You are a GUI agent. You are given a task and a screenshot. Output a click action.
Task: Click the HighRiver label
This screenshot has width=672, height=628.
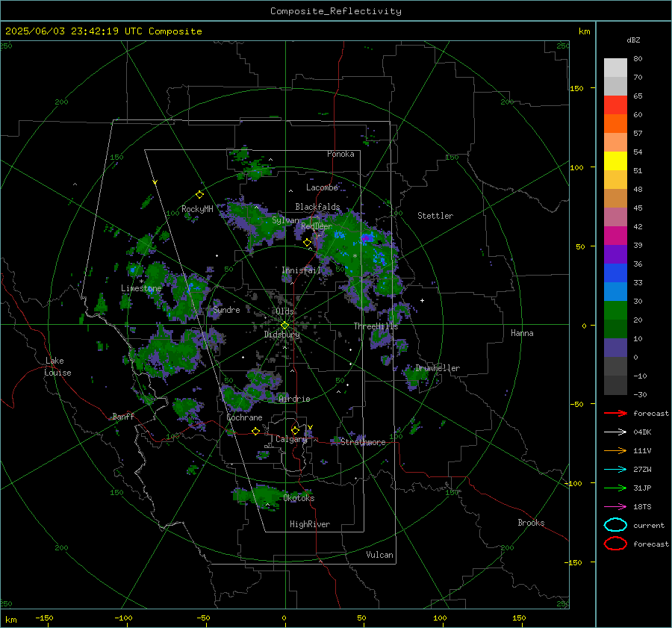click(x=310, y=524)
